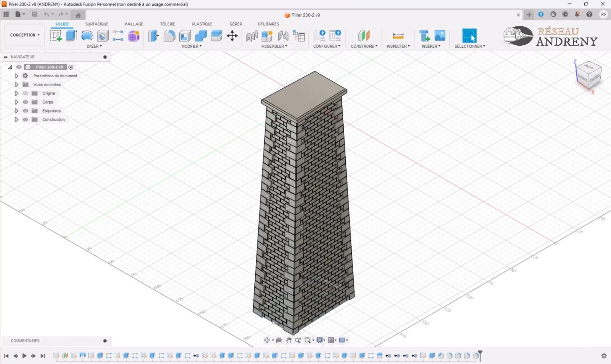The width and height of the screenshot is (611, 364).
Task: Activate the Pilier 200-2 v9 component radio
Action: pyautogui.click(x=71, y=67)
